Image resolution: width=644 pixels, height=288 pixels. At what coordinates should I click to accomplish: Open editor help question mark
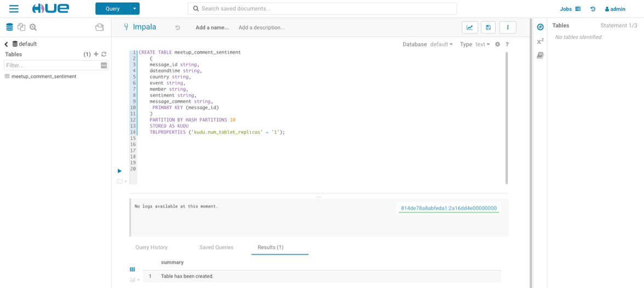coord(507,44)
